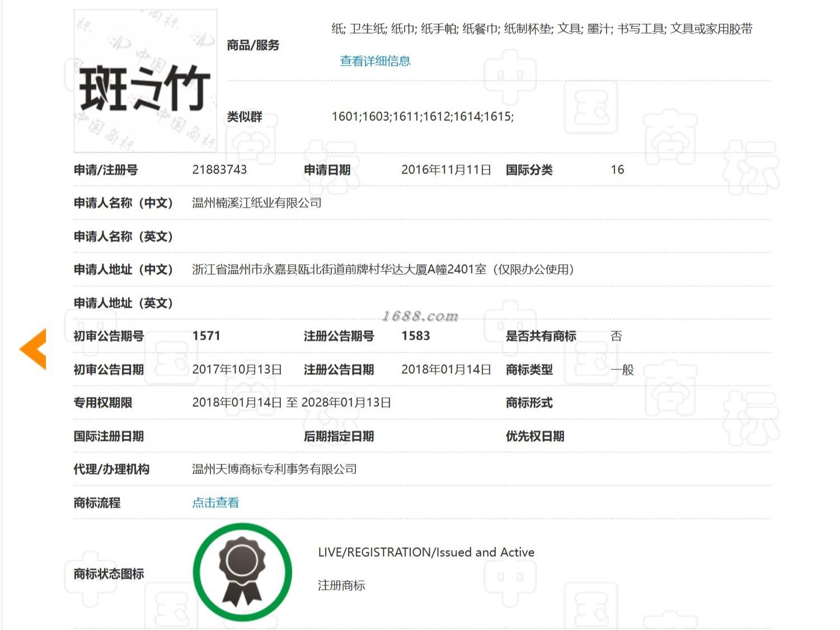840x630 pixels.
Task: Click the 商标流程 label
Action: tap(97, 502)
